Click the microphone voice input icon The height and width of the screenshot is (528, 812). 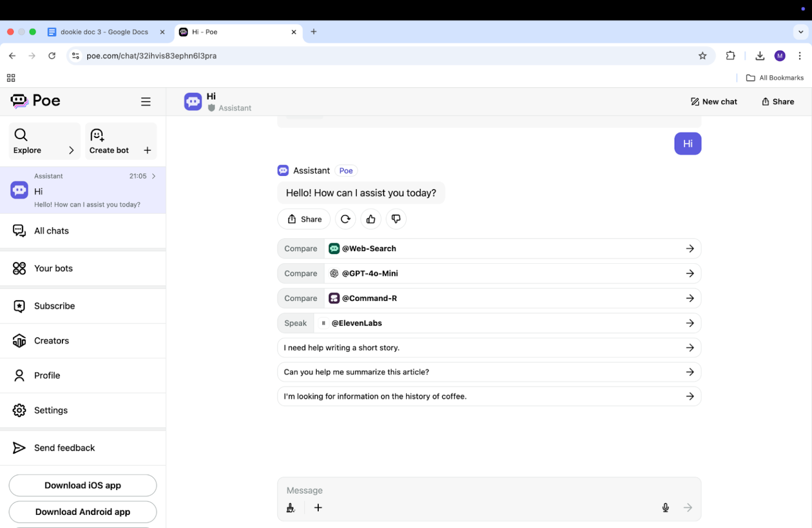tap(666, 507)
